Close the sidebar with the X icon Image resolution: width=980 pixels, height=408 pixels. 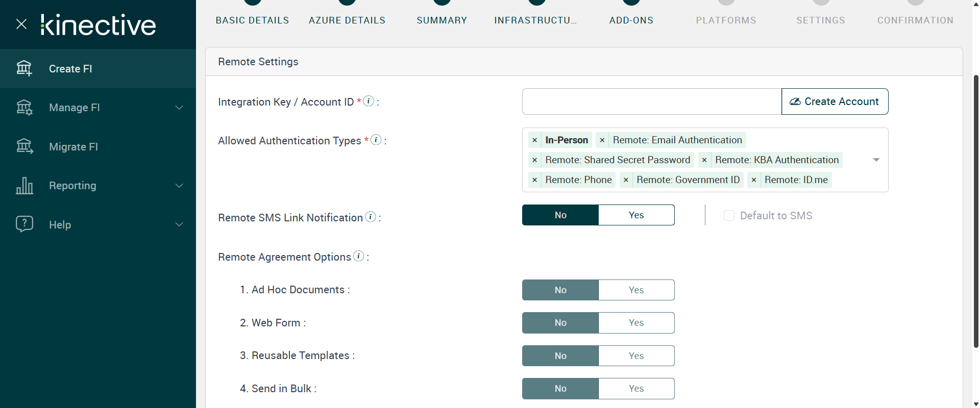[x=21, y=24]
